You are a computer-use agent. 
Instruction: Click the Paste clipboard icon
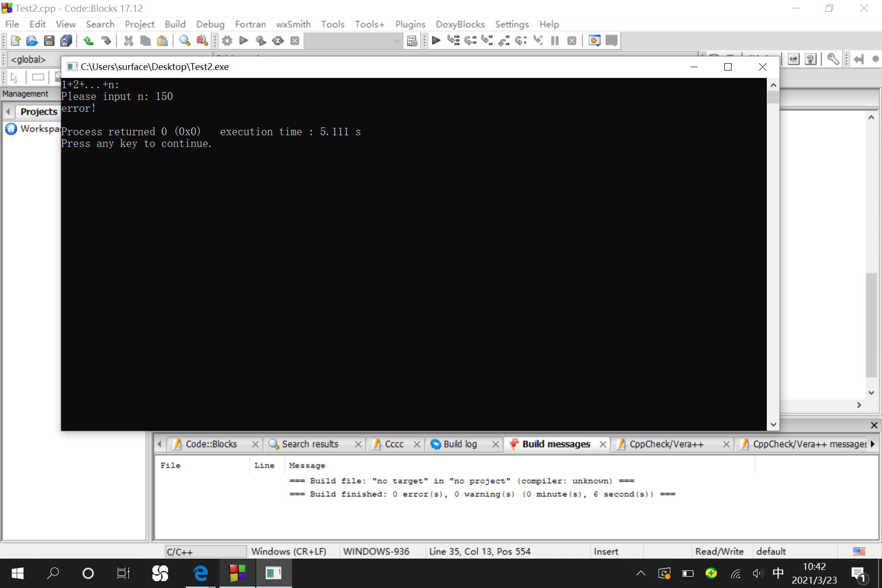tap(162, 41)
